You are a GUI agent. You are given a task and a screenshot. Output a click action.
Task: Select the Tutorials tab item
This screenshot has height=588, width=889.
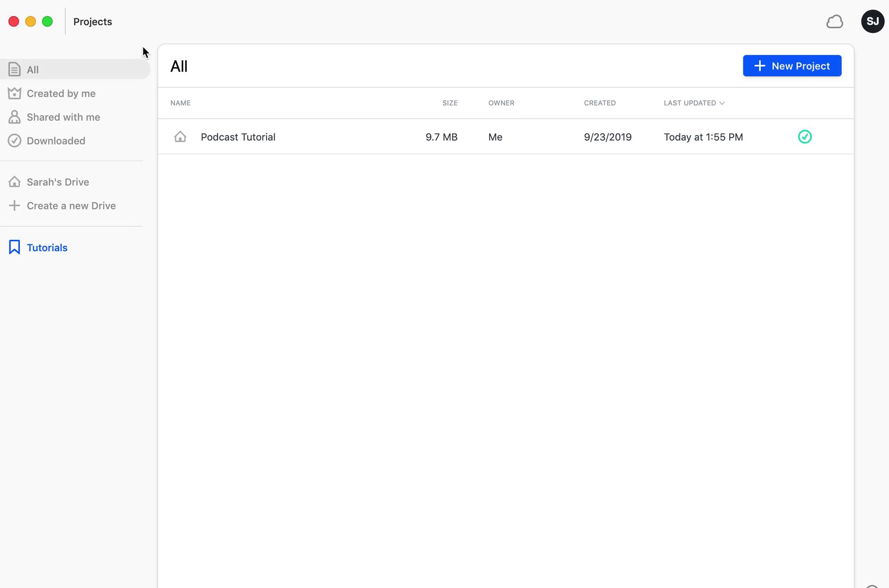tap(47, 247)
